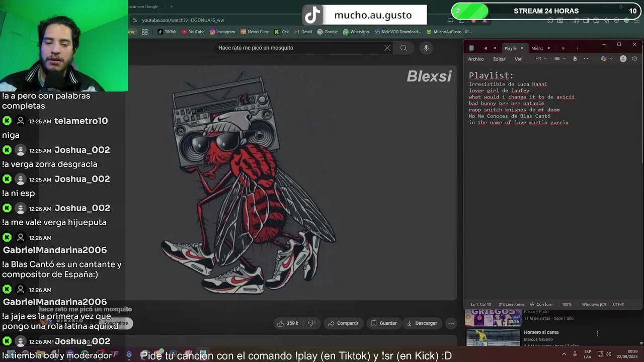The width and height of the screenshot is (644, 362).
Task: Open the YouTube bookmark
Action: tap(193, 32)
